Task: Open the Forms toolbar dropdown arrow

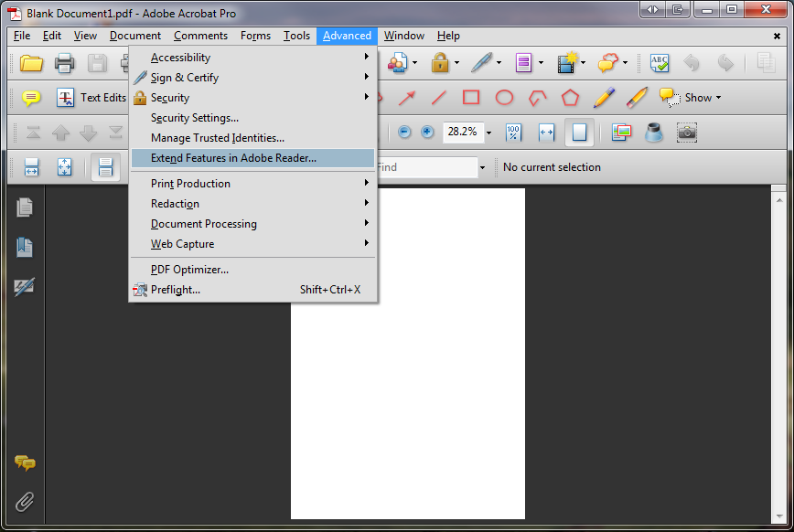Action: 541,63
